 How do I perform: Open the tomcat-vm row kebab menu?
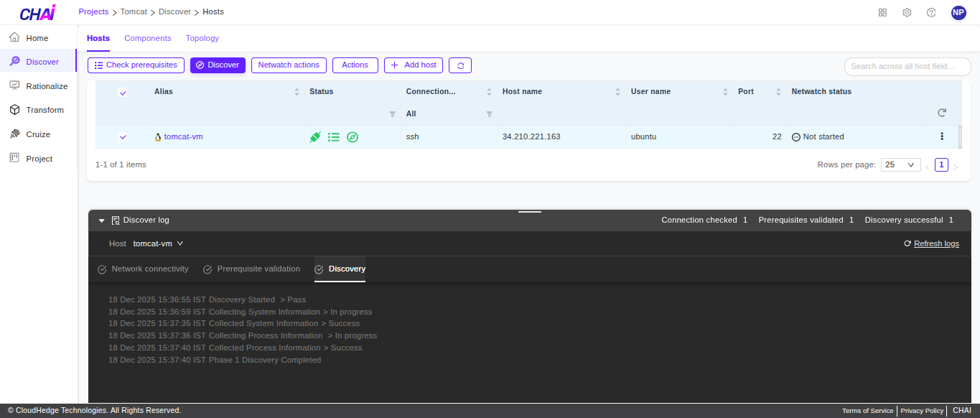pos(942,136)
